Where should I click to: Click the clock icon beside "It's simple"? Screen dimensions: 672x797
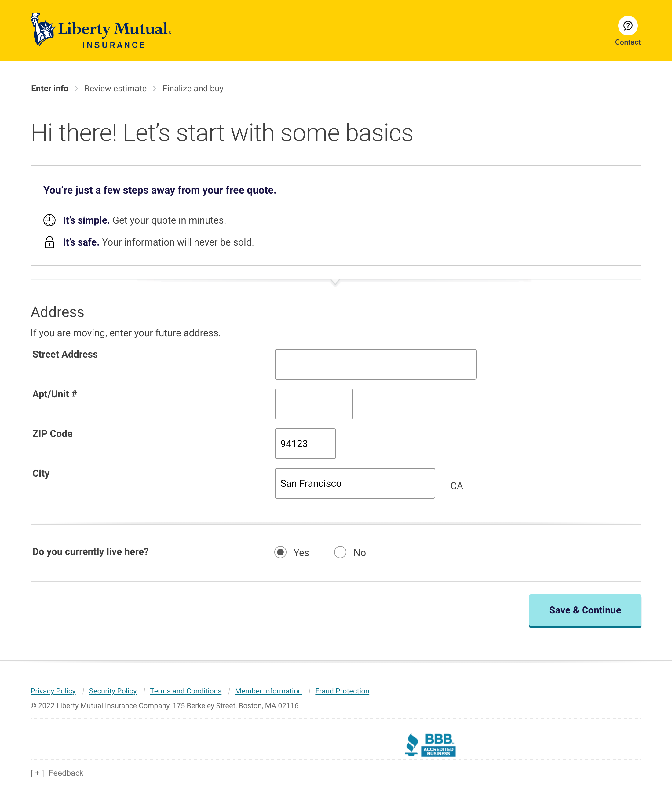tap(49, 220)
